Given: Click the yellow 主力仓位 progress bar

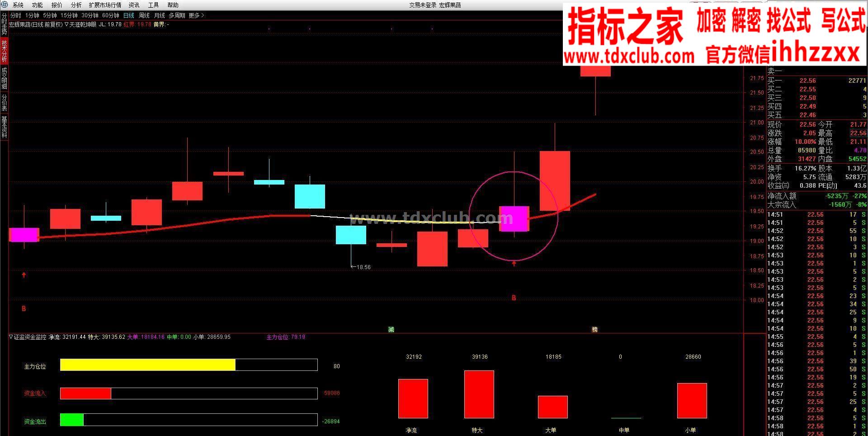Looking at the screenshot, I should [x=148, y=365].
